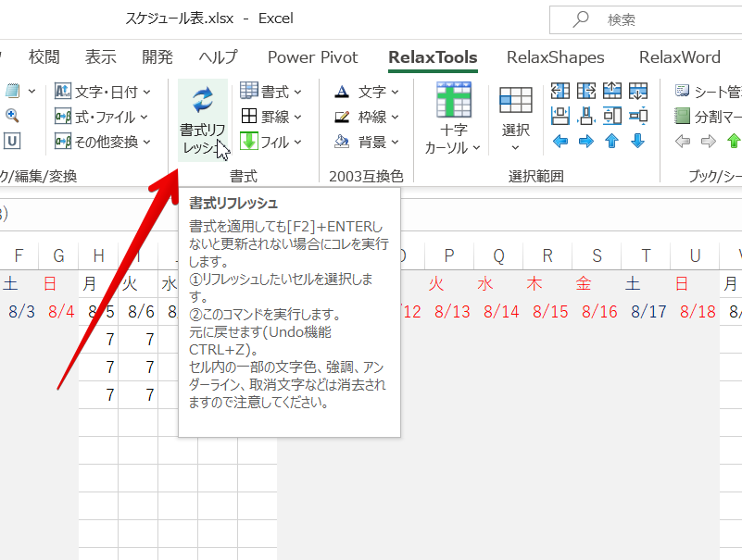Switch to the 表示 tab
742x560 pixels.
[x=100, y=57]
